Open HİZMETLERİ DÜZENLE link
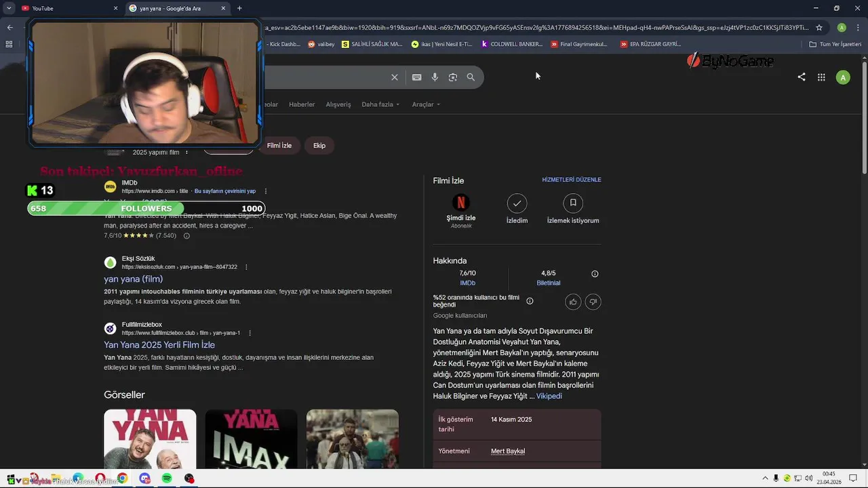Screen dimensions: 868x488 (x=572, y=180)
